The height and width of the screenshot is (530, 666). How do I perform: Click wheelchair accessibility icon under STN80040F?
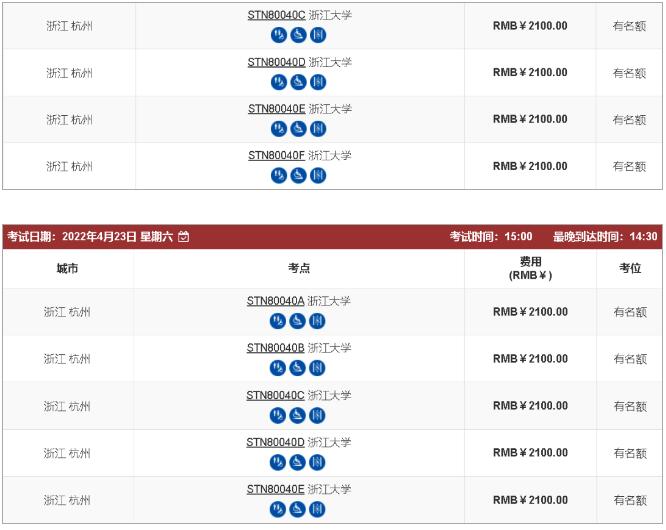pyautogui.click(x=298, y=175)
